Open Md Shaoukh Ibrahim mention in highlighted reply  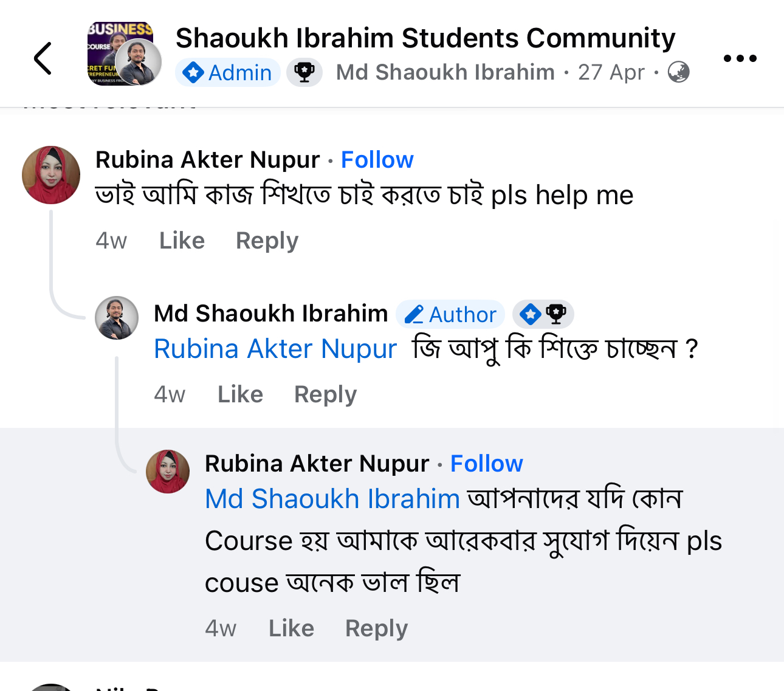(x=332, y=499)
